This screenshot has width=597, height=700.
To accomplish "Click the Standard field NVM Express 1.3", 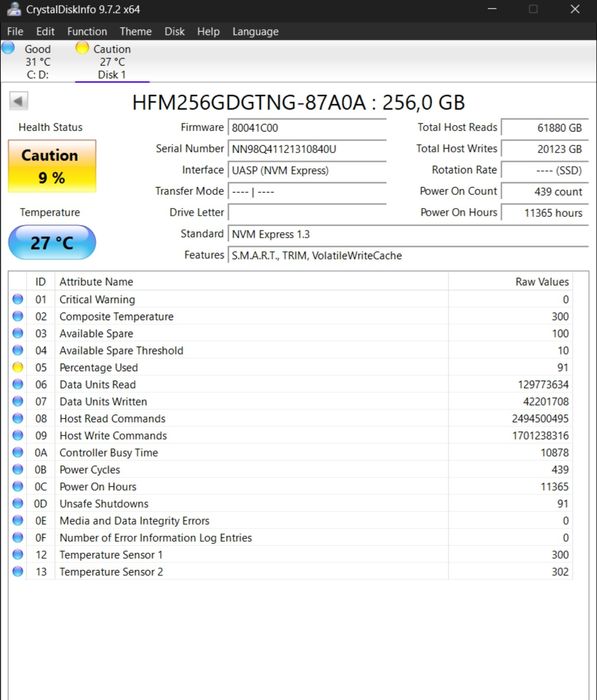I will tap(408, 234).
